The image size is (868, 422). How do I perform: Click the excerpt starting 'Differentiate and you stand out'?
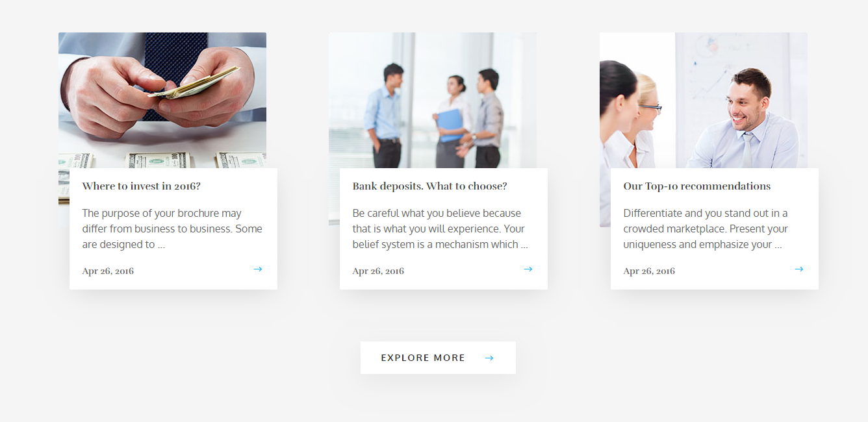tap(706, 229)
